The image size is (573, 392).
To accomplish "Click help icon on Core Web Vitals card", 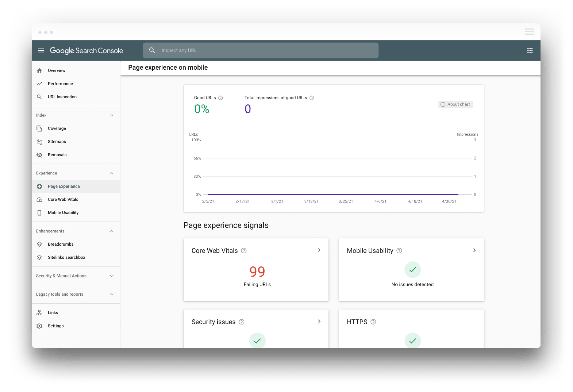I will coord(244,251).
